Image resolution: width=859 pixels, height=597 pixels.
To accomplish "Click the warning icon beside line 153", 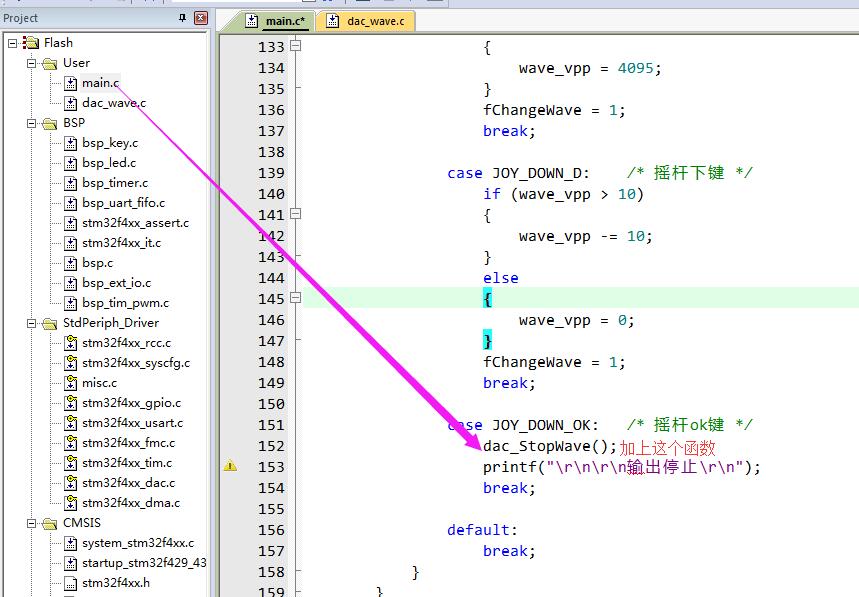I will tap(230, 466).
